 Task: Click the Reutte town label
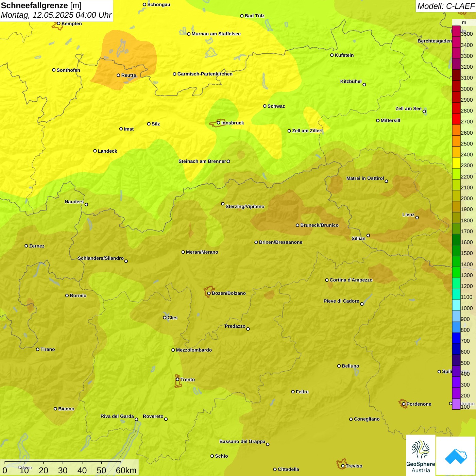(x=129, y=75)
